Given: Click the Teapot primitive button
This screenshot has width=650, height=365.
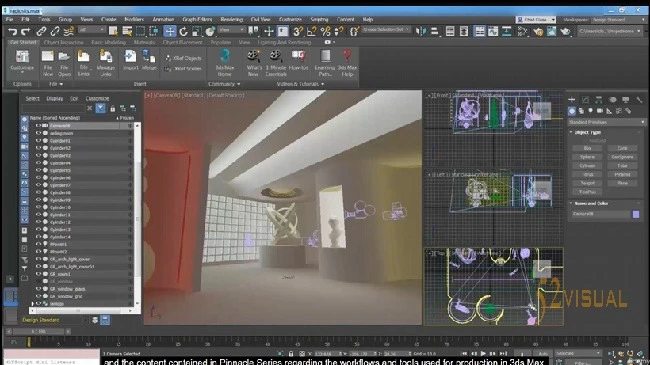Looking at the screenshot, I should coord(587,183).
